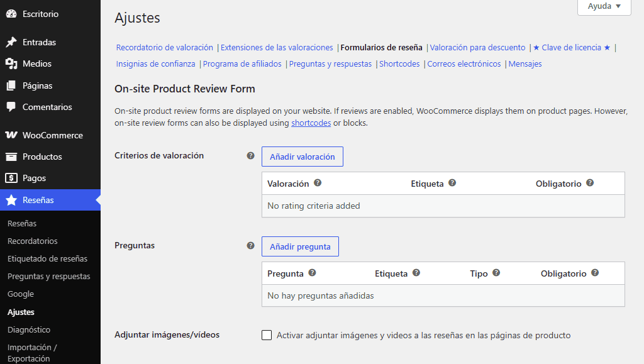This screenshot has height=364, width=644.
Task: Click the Escritorio dashboard icon
Action: tap(11, 14)
